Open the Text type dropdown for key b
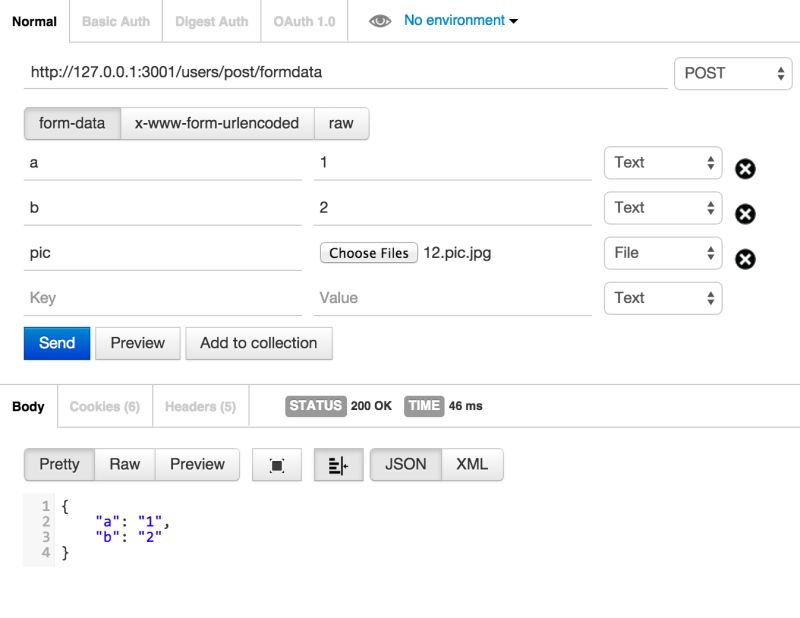Screen dimensions: 800x618 point(663,208)
